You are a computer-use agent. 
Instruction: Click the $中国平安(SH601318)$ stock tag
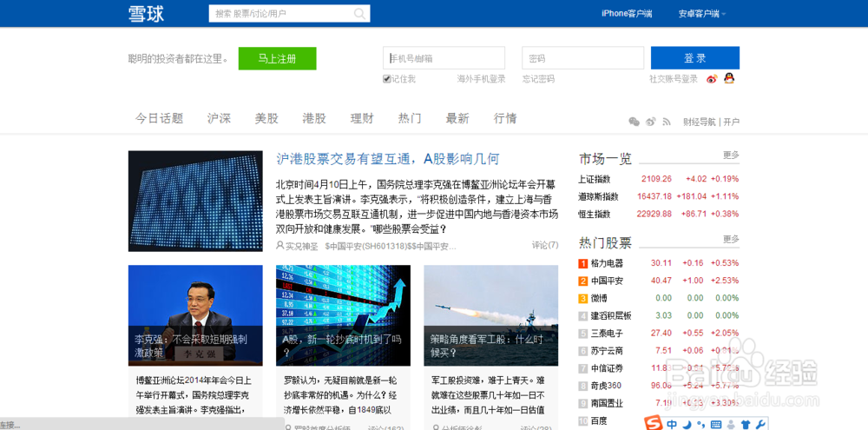click(367, 246)
